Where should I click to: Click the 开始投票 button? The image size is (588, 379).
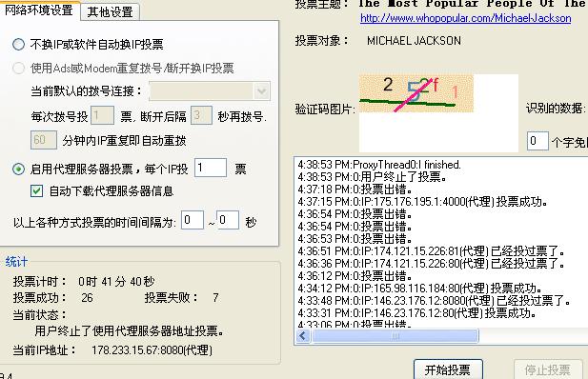click(x=448, y=370)
